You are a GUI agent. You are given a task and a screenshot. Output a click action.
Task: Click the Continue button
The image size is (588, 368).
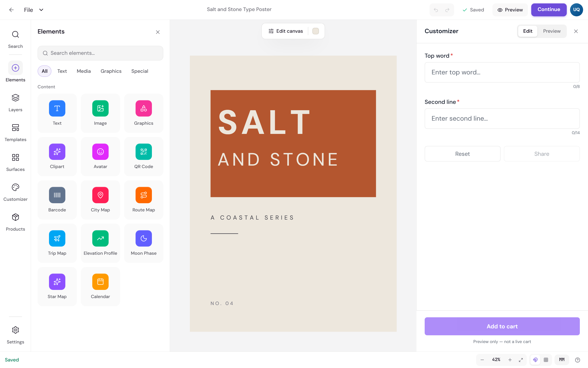click(x=549, y=10)
